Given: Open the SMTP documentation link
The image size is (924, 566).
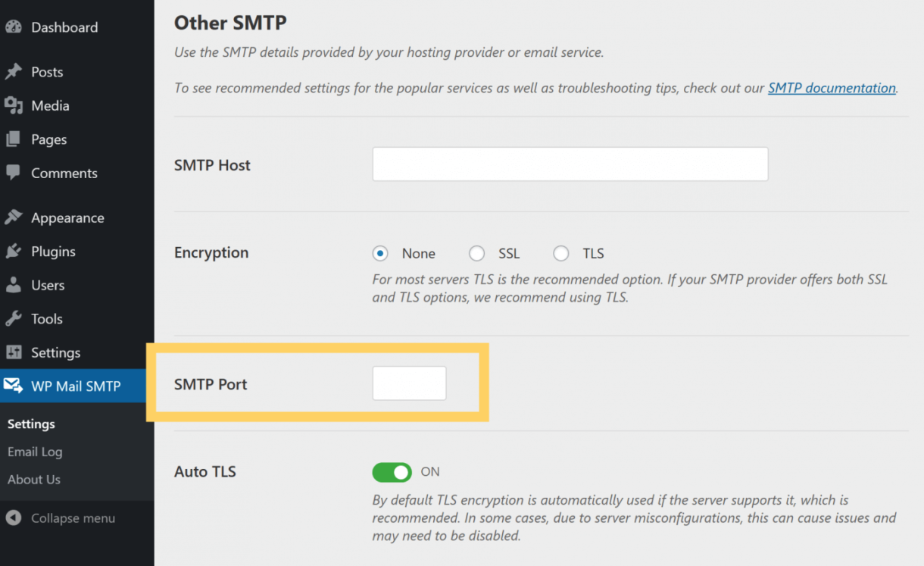Looking at the screenshot, I should pos(832,88).
